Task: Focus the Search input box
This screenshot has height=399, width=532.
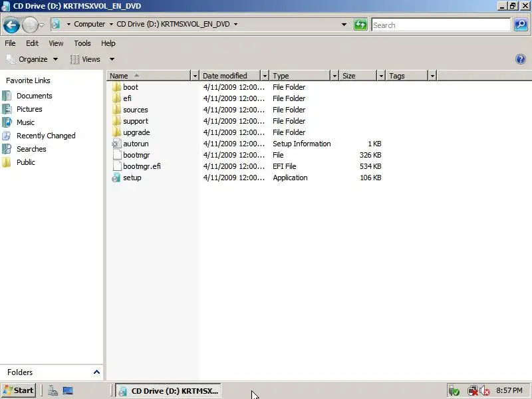Action: pos(441,25)
